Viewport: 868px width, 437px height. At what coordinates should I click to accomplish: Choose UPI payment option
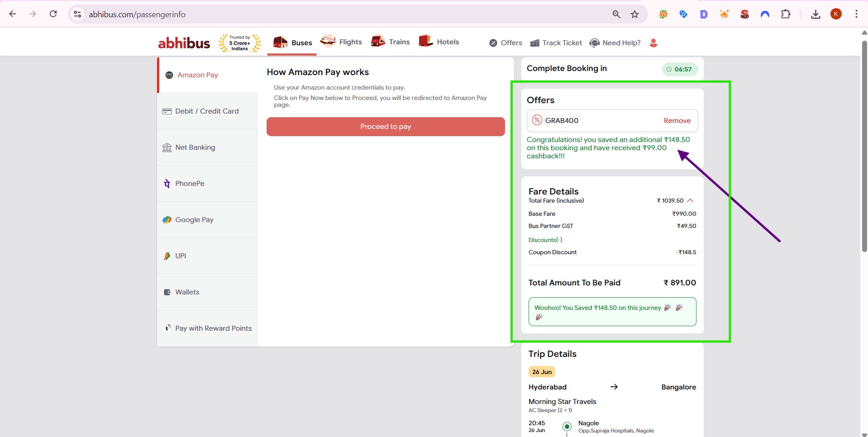[207, 256]
